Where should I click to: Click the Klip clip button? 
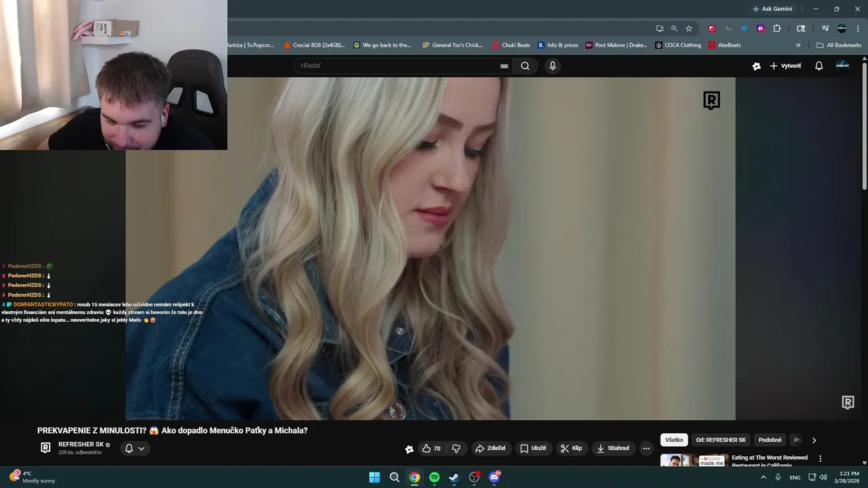571,448
